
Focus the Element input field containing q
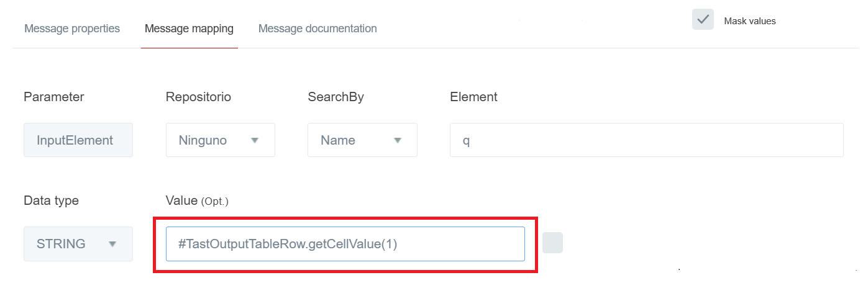(646, 140)
